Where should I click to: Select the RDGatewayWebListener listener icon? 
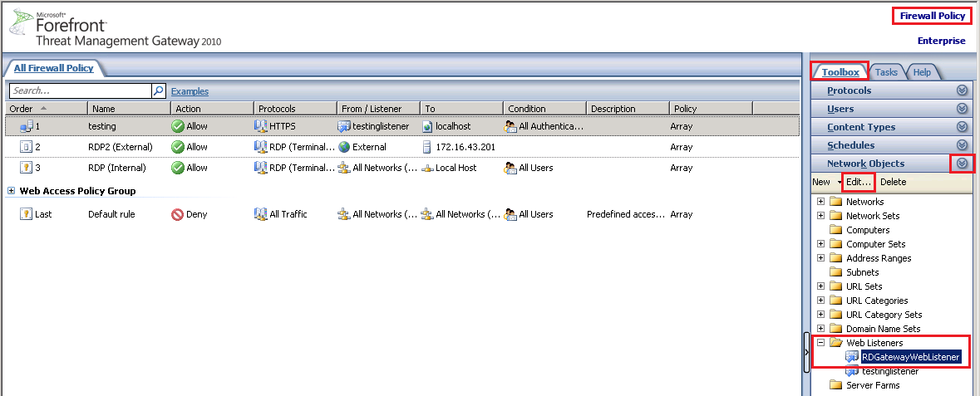pyautogui.click(x=852, y=357)
